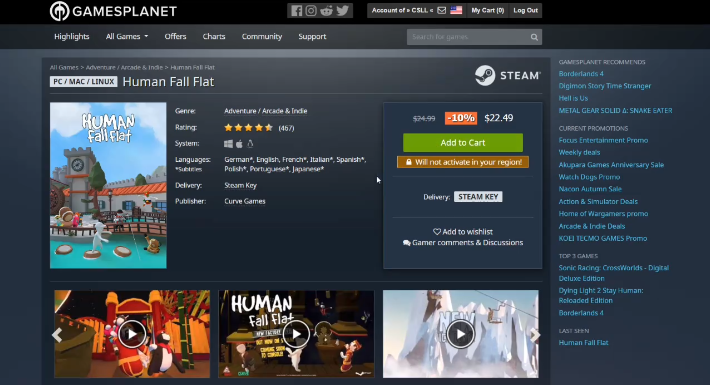Open the Instagram social icon
This screenshot has width=710, height=385.
311,10
